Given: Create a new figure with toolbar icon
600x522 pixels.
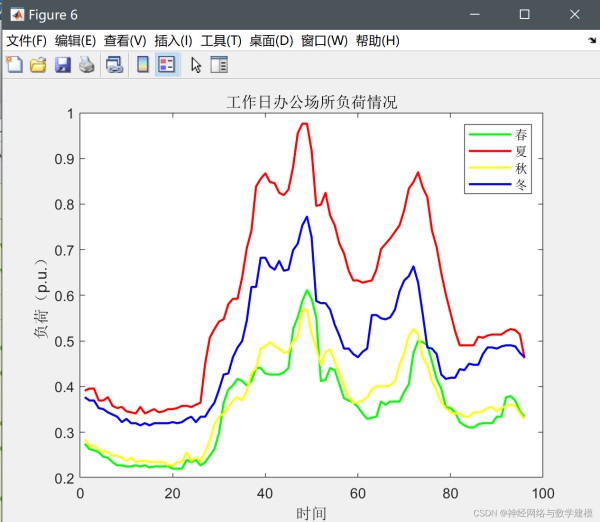Looking at the screenshot, I should point(15,64).
